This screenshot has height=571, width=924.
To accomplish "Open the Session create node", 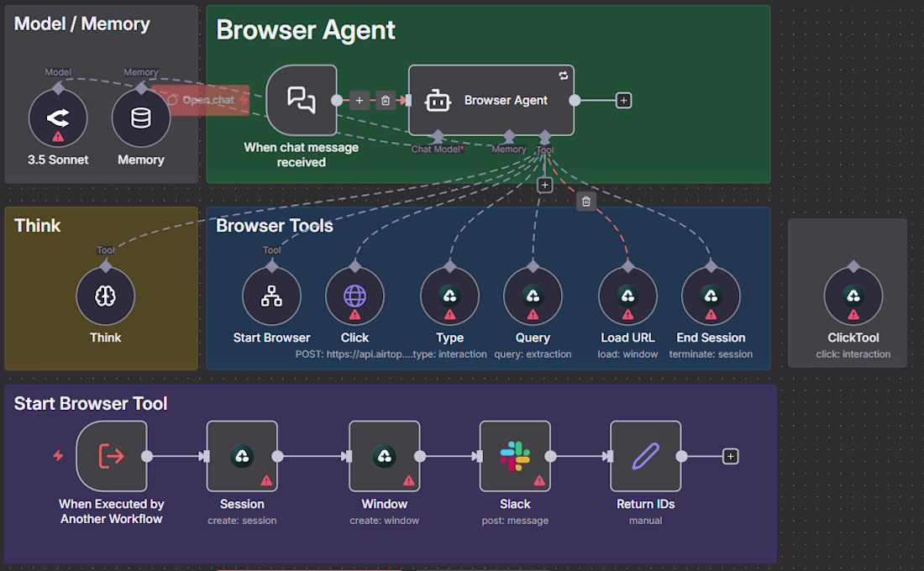I will (242, 456).
